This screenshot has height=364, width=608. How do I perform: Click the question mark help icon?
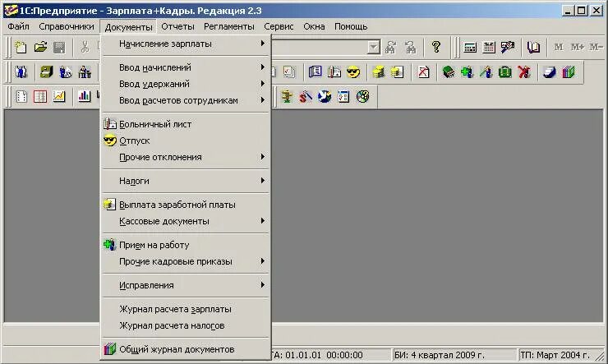tap(436, 48)
